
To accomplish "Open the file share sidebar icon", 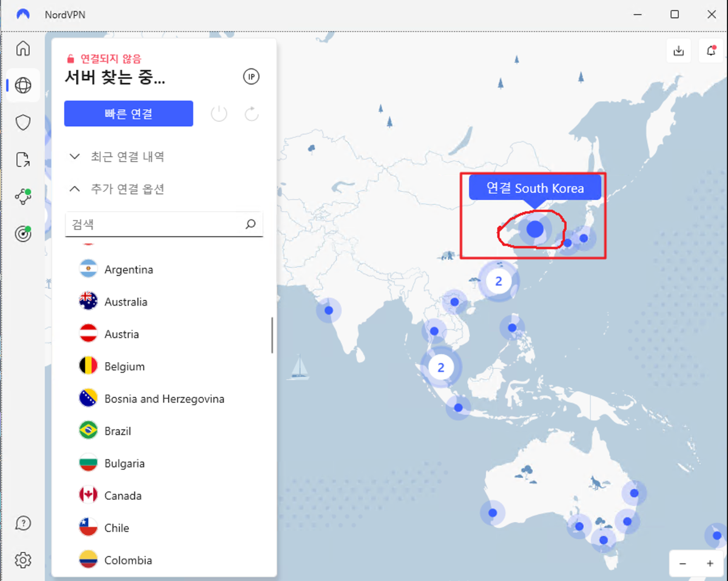I will click(x=23, y=159).
